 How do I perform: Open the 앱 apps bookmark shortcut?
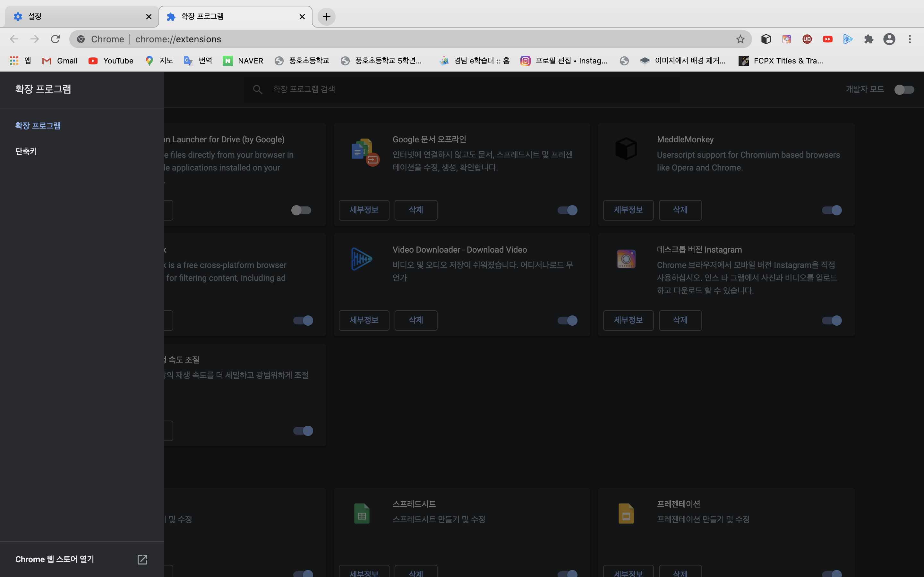[x=20, y=61]
